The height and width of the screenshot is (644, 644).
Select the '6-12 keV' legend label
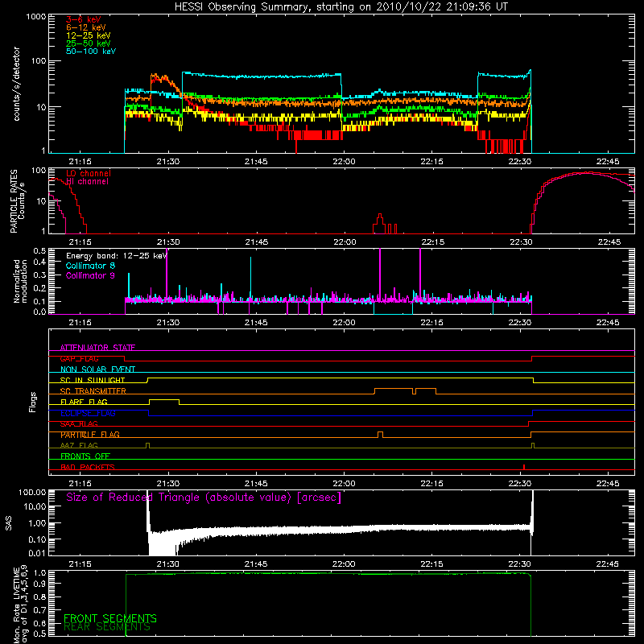tap(86, 27)
